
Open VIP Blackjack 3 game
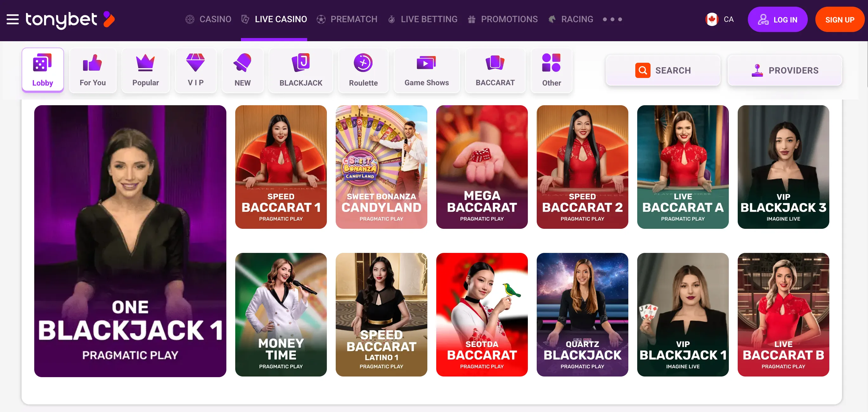783,167
